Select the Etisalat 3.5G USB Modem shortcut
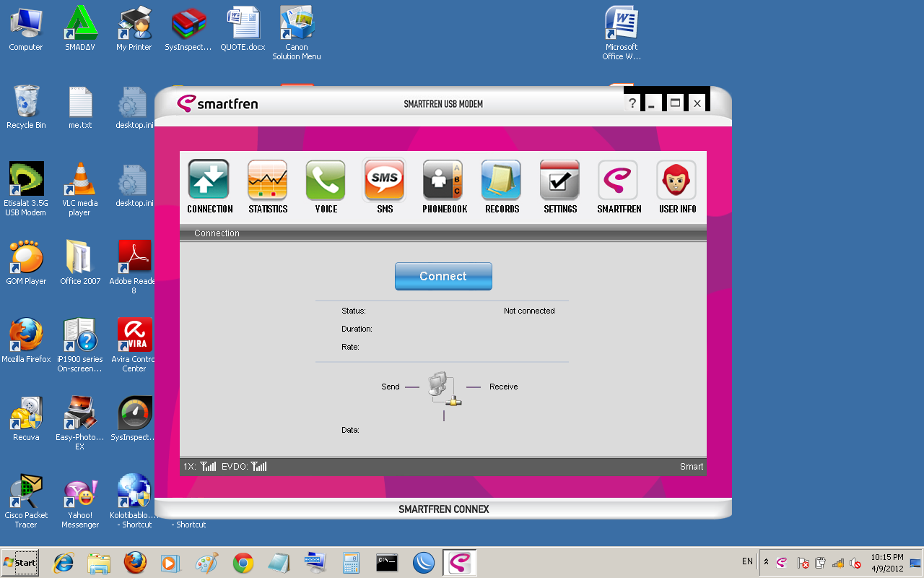924x578 pixels. click(26, 189)
